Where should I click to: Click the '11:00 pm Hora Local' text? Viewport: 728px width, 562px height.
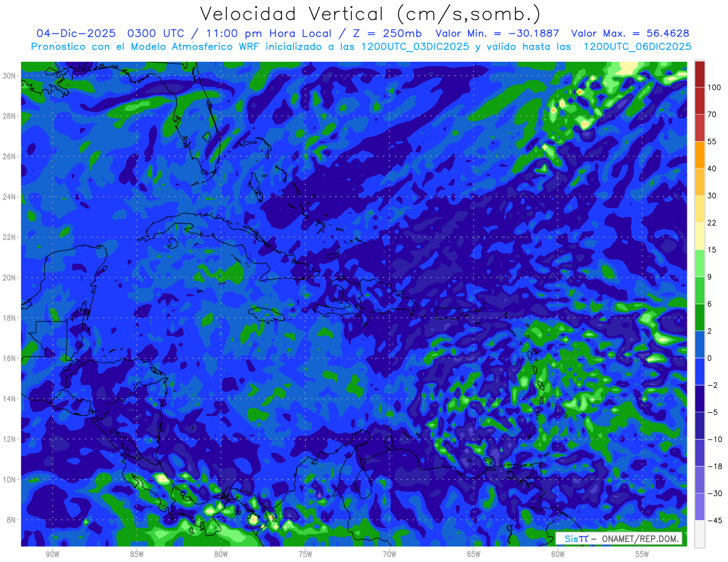point(269,33)
